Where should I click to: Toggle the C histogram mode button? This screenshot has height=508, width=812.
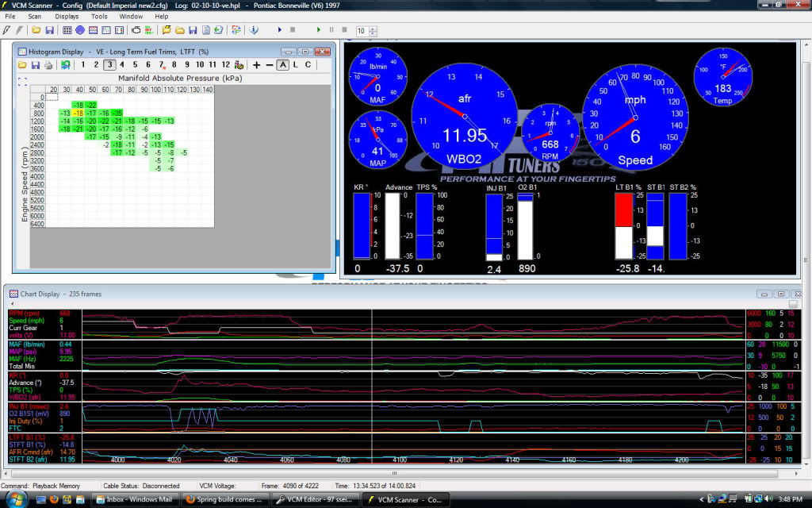[x=308, y=65]
